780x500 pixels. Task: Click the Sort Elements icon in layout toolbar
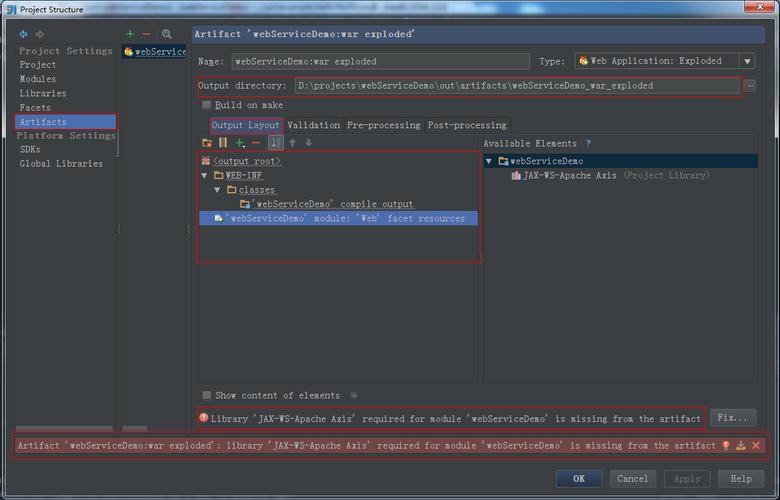[x=275, y=143]
